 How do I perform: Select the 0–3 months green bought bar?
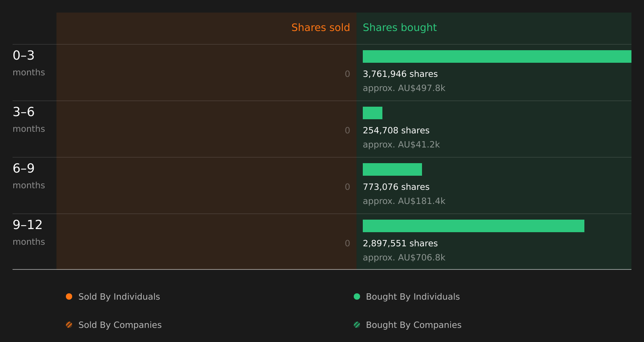click(x=497, y=56)
